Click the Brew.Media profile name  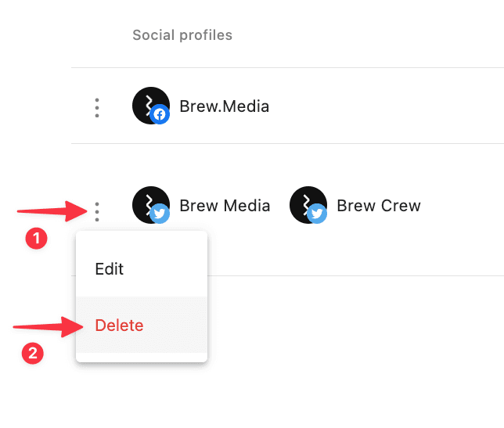tap(224, 106)
